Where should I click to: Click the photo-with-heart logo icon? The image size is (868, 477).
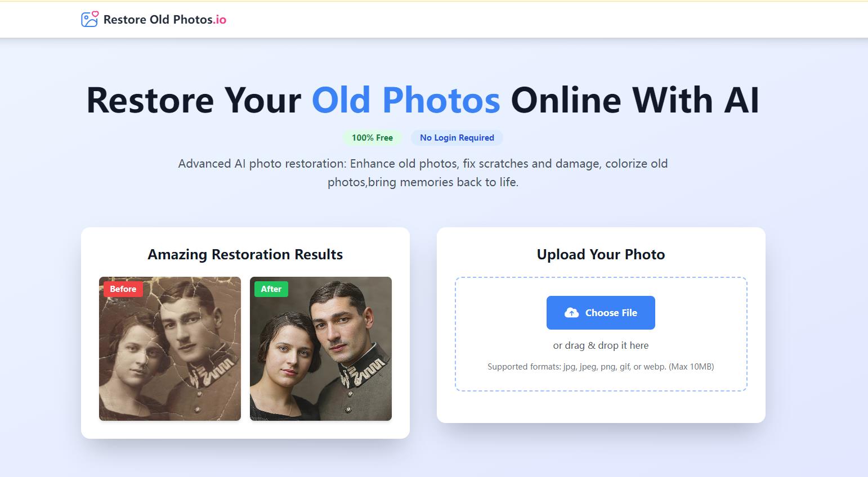coord(90,20)
